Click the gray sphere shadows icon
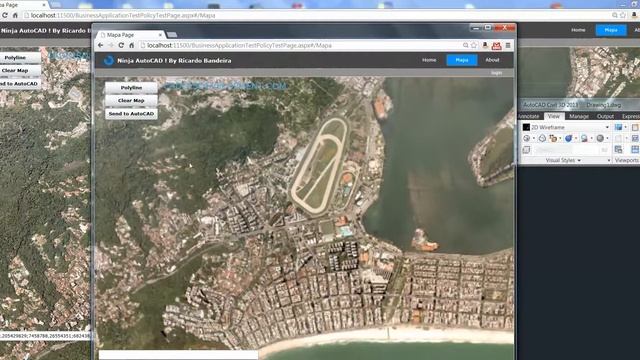Screen dimensions: 640x360 (600, 138)
